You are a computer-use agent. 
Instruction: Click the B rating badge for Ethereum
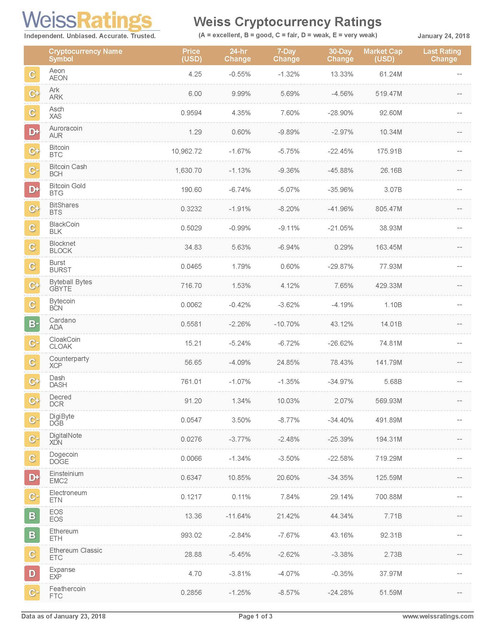click(x=32, y=535)
